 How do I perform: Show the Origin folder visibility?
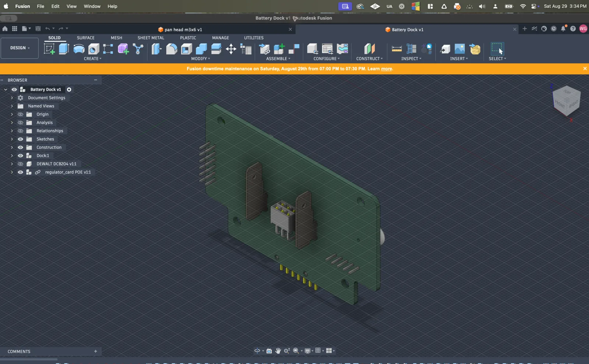pyautogui.click(x=20, y=114)
